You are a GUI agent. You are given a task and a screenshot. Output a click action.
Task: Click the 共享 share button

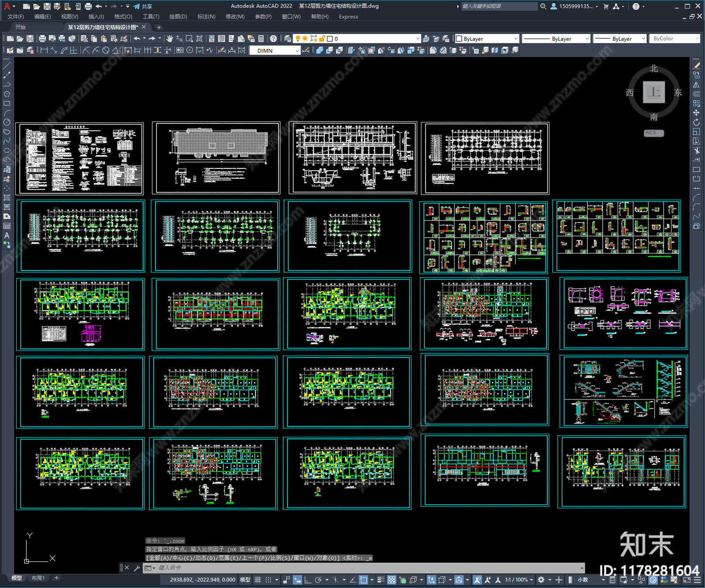pyautogui.click(x=143, y=6)
